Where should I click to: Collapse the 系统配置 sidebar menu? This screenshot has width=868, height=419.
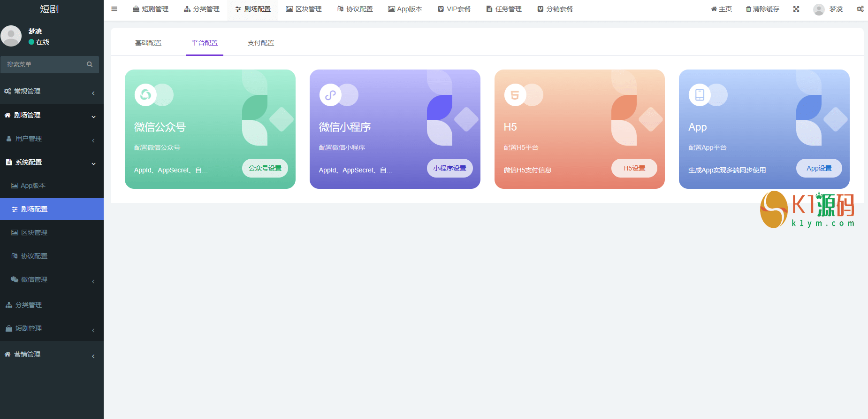(x=52, y=162)
